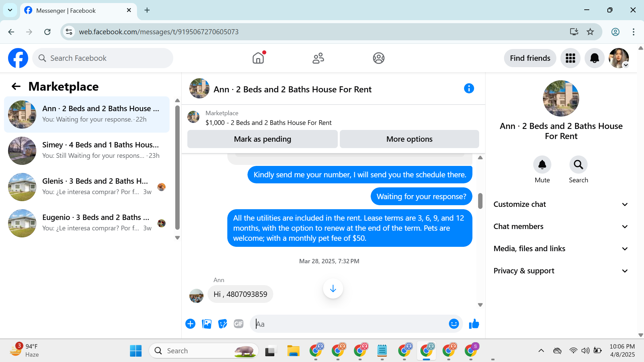Click the chat header listing photo
Image resolution: width=644 pixels, height=362 pixels.
(x=199, y=88)
